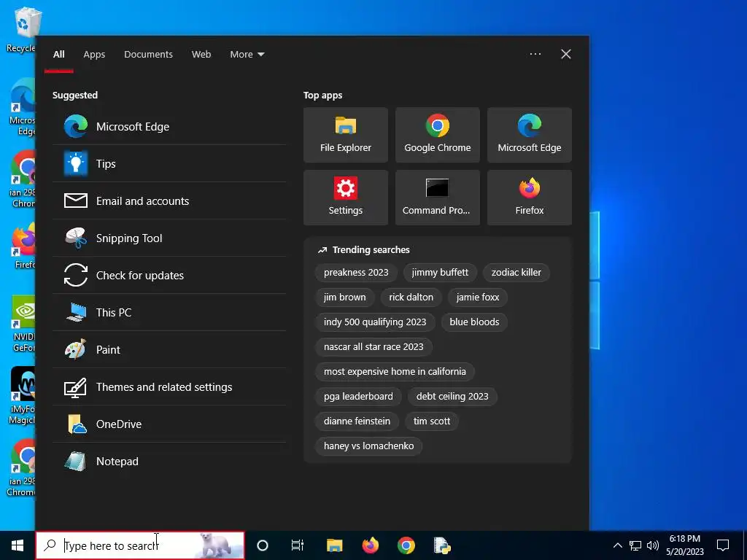747x560 pixels.
Task: Select the iMyFone MagicMic desktop shortcut
Action: (22, 396)
